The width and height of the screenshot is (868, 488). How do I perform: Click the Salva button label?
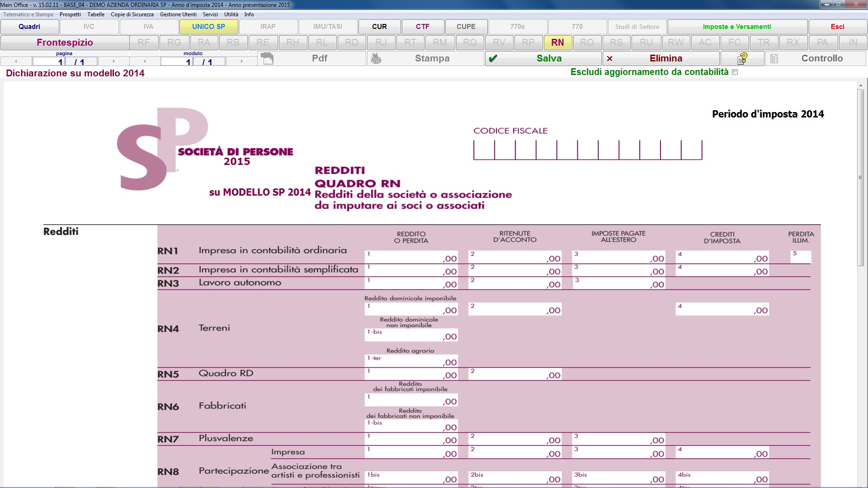point(549,58)
